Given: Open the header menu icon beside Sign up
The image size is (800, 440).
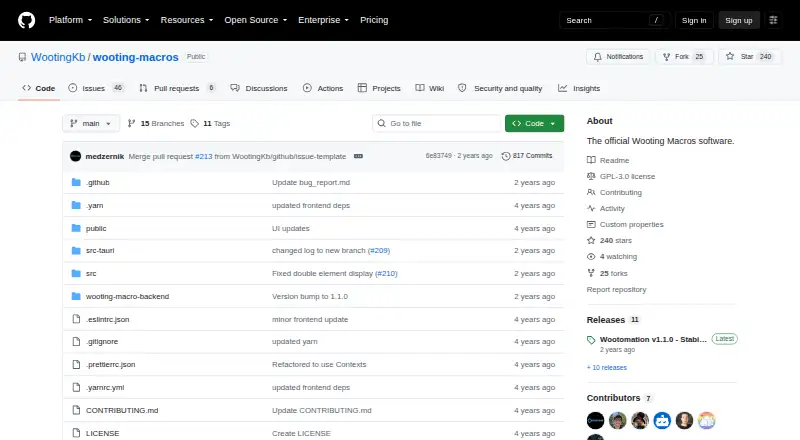Looking at the screenshot, I should [x=773, y=20].
